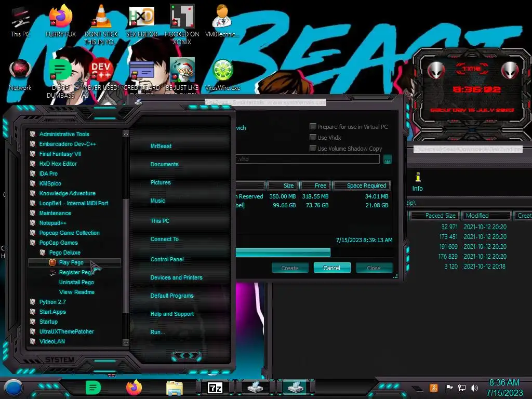This screenshot has height=399, width=532.
Task: Click the volume speaker tray icon
Action: click(x=474, y=388)
